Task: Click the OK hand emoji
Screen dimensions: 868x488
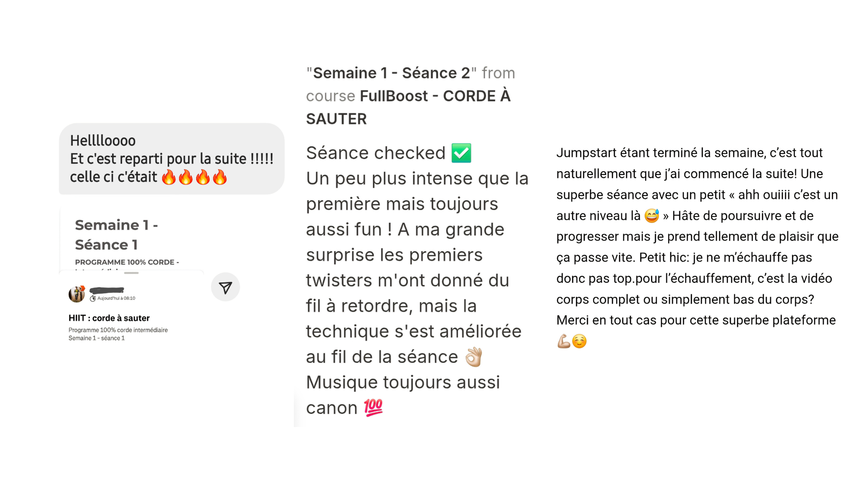Action: point(474,357)
